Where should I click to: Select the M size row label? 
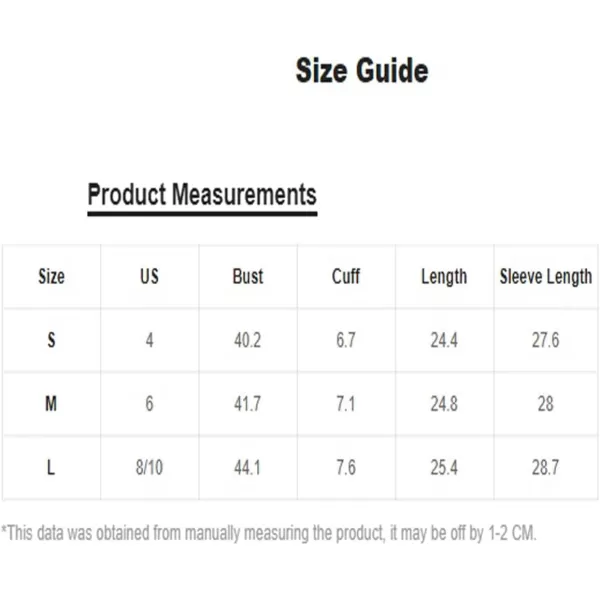tap(51, 404)
